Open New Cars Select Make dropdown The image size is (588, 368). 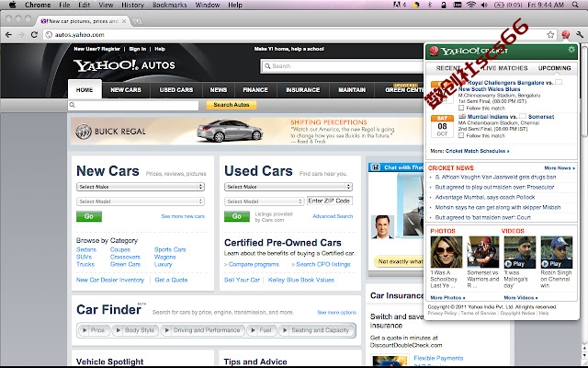click(x=141, y=187)
